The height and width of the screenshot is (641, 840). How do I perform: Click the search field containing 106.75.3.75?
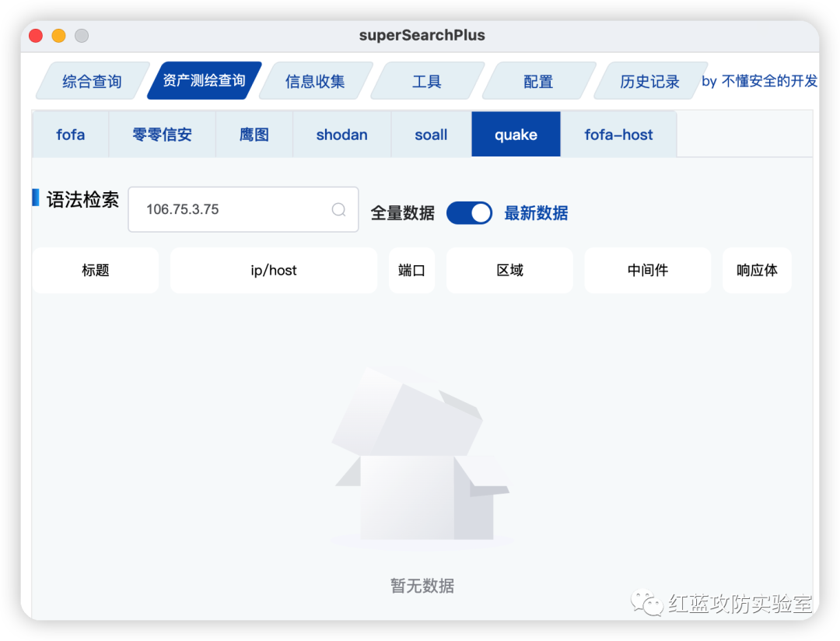(243, 209)
